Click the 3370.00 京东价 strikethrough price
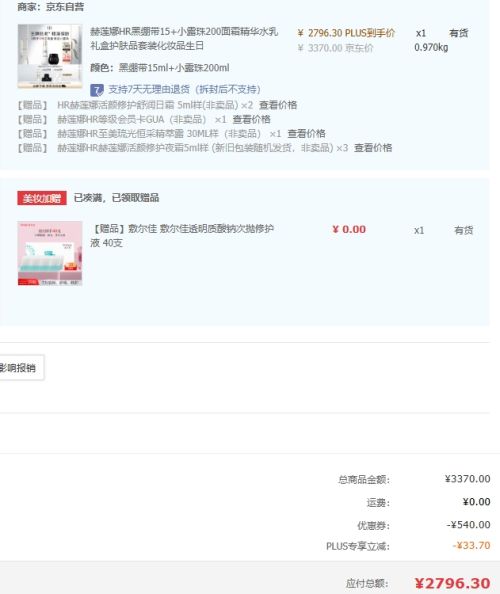The height and width of the screenshot is (594, 500). click(336, 48)
